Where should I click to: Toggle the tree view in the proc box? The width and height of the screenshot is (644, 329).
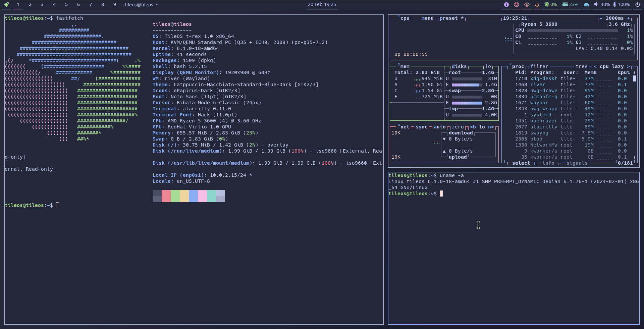click(x=582, y=67)
